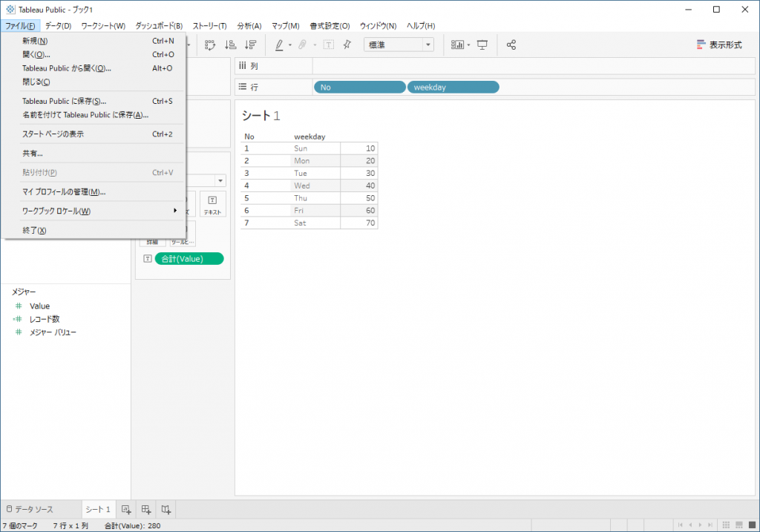Click the presentation mode icon

(482, 45)
